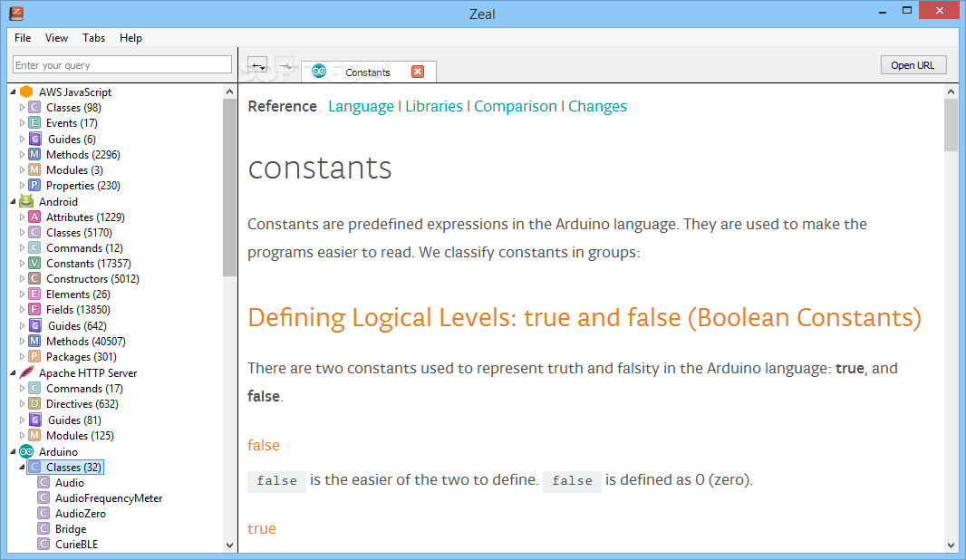Click the content scrollbar down arrow
This screenshot has height=560, width=966.
click(951, 546)
